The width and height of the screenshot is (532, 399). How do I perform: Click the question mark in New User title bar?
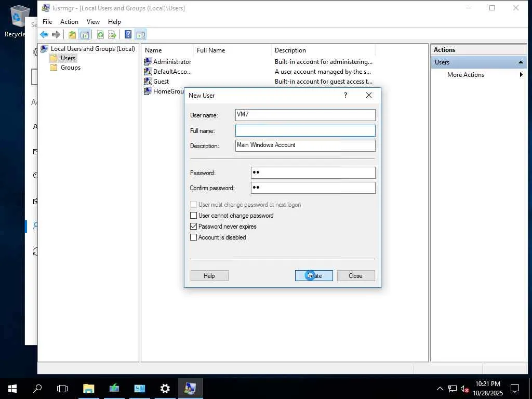click(345, 96)
